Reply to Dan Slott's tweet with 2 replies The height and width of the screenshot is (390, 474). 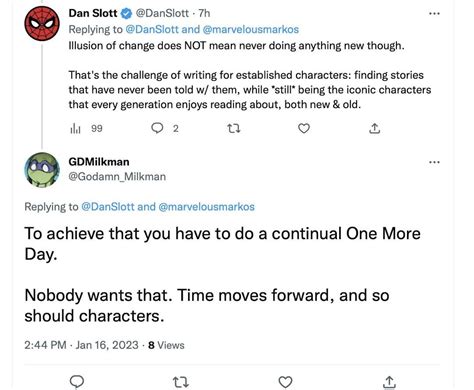coord(157,128)
